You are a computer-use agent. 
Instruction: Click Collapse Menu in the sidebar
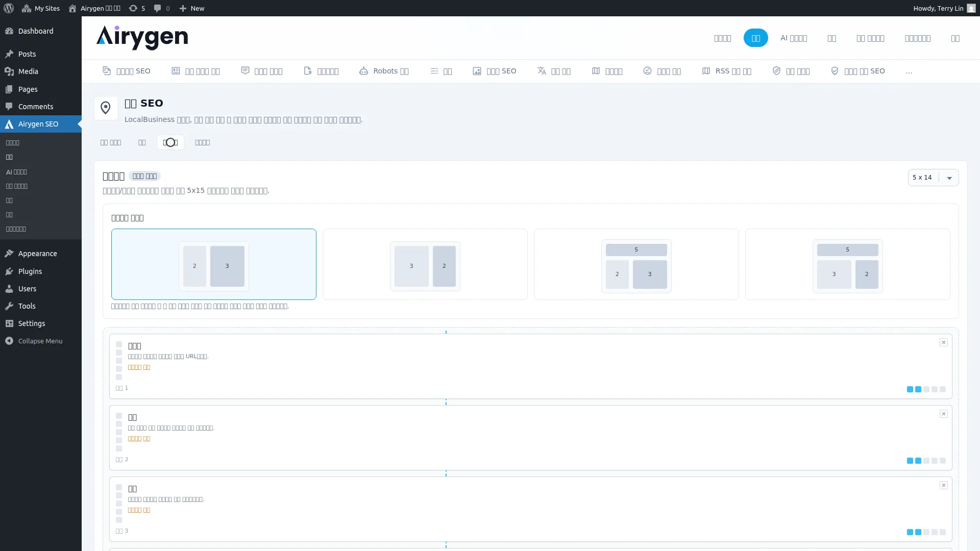click(41, 341)
